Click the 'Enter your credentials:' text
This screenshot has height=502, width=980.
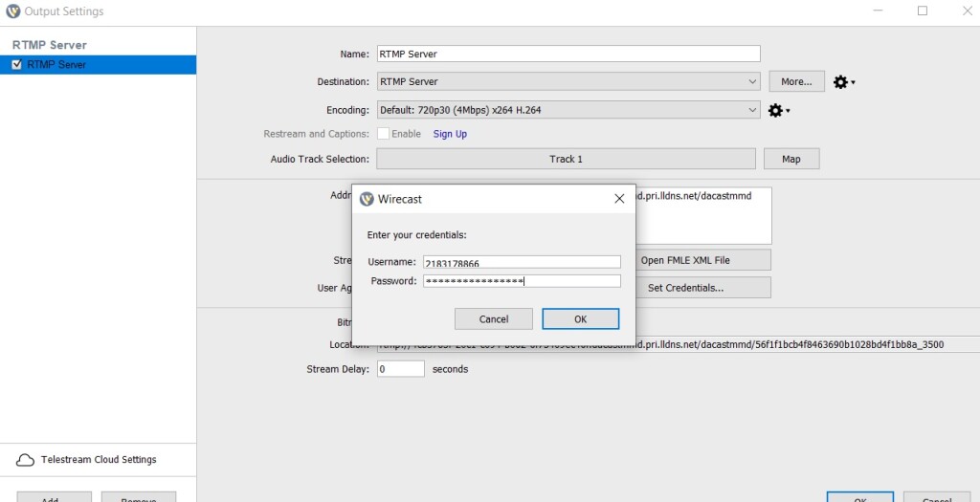[x=417, y=235]
